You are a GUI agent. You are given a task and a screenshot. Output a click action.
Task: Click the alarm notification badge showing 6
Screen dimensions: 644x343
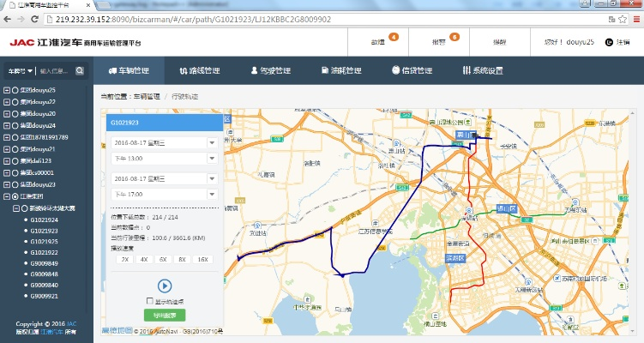(x=454, y=37)
